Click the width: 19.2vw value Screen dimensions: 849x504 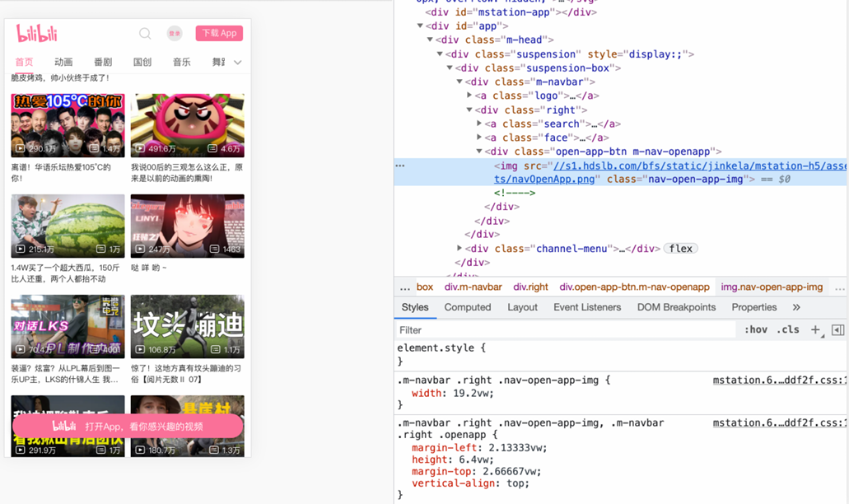click(x=473, y=393)
